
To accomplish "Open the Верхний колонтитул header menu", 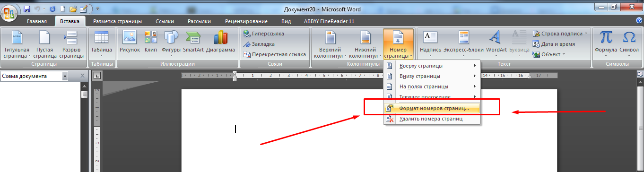I will click(x=331, y=44).
